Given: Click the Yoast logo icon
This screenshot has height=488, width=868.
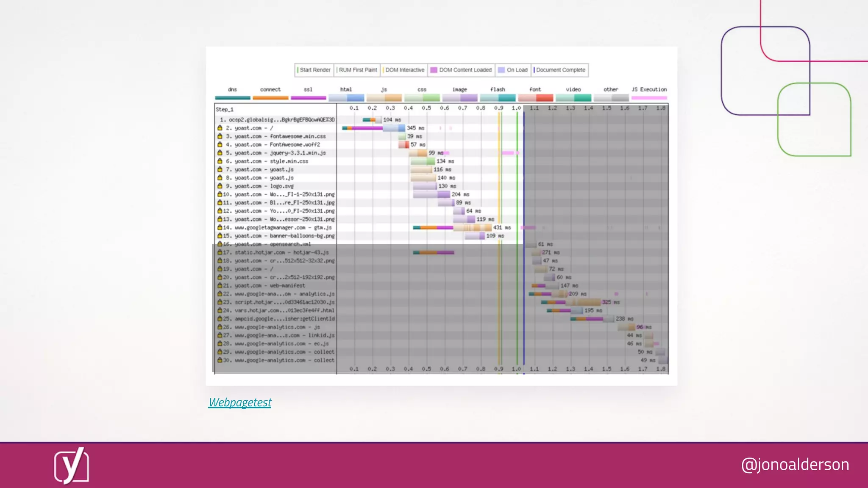Looking at the screenshot, I should click(x=71, y=465).
